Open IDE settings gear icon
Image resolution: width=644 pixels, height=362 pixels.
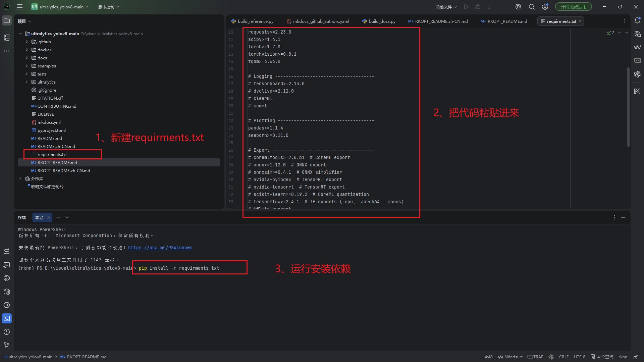(x=545, y=7)
